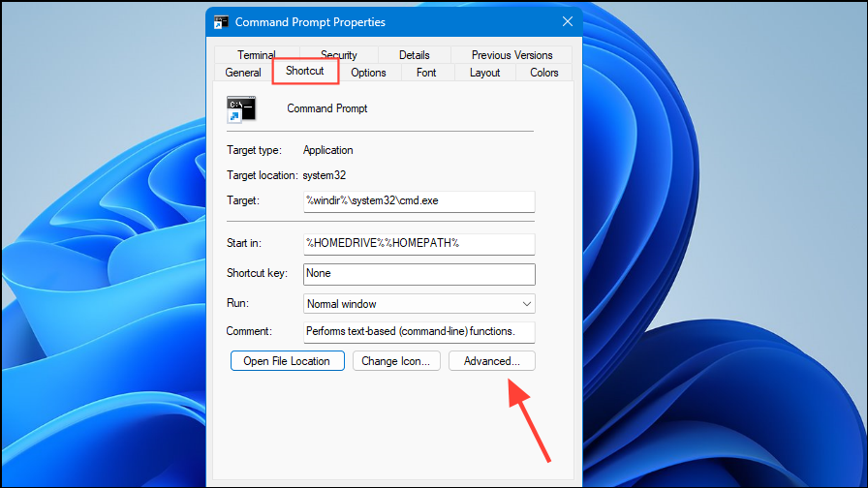
Task: Open the Details tab
Action: coord(414,55)
